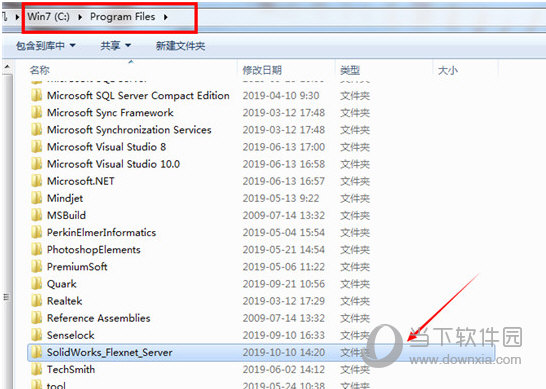Click the date 2019-05-06 11:22

(283, 266)
